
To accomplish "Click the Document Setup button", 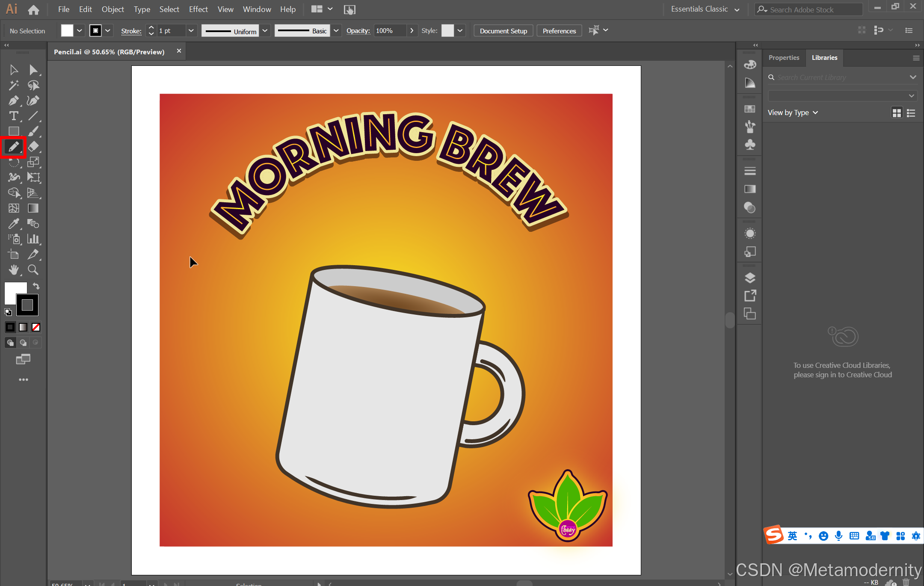I will point(503,31).
